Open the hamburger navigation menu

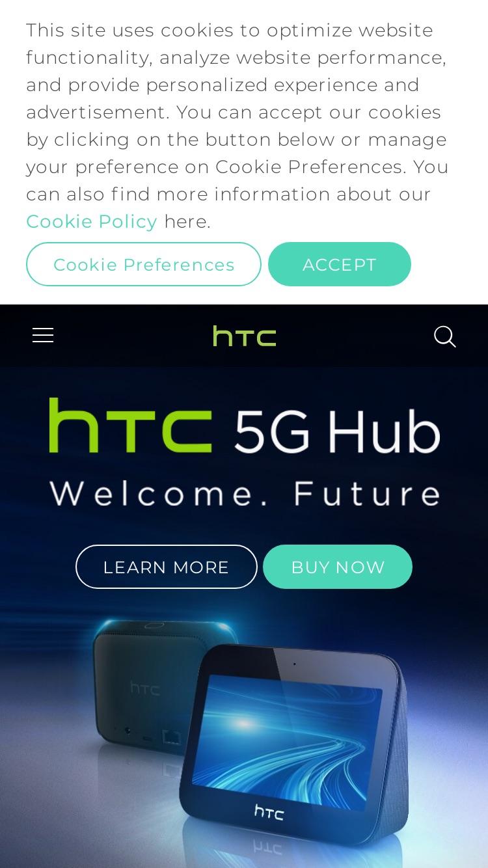[43, 336]
